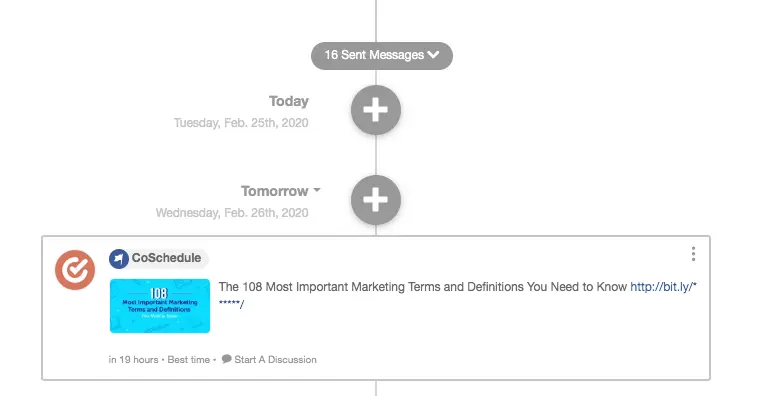Click the "in 19 hours" schedule text
This screenshot has width=760, height=396.
pyautogui.click(x=133, y=360)
